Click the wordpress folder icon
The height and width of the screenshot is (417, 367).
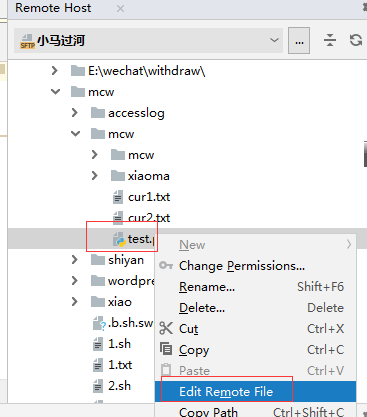coord(98,281)
